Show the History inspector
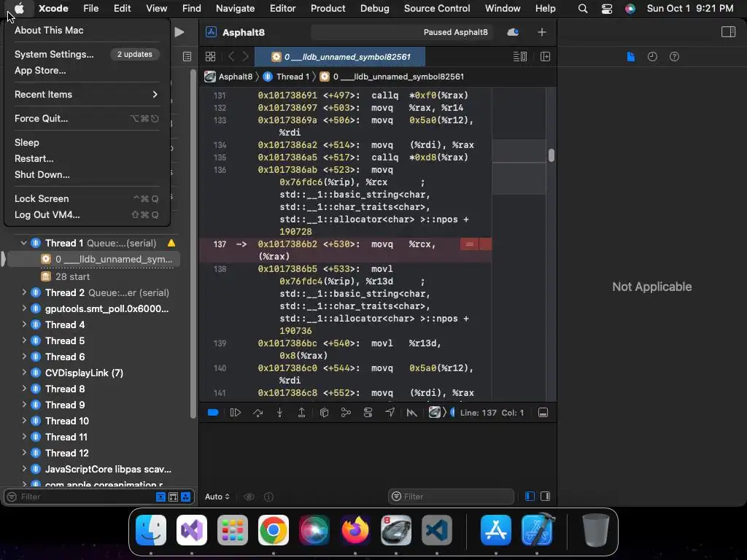This screenshot has height=560, width=747. (652, 57)
